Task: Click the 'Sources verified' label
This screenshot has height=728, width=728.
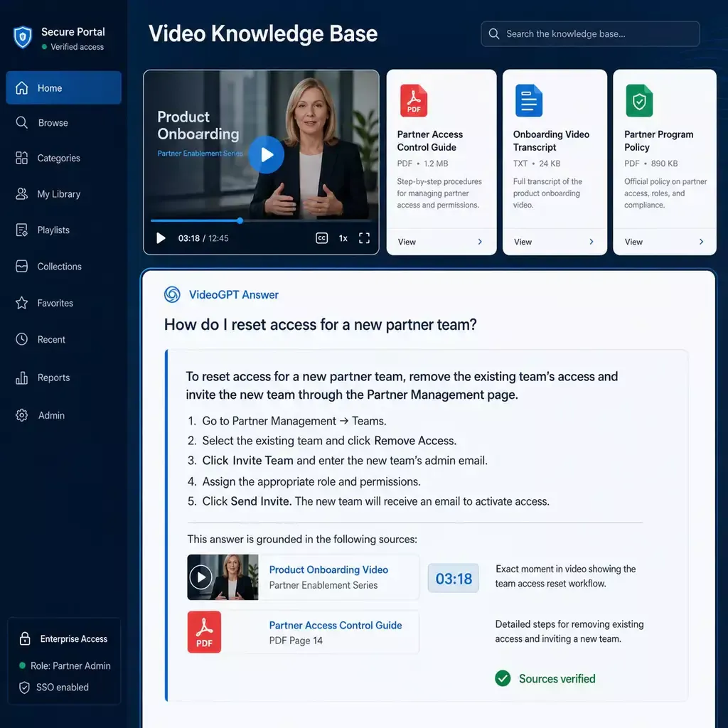Action: point(557,678)
